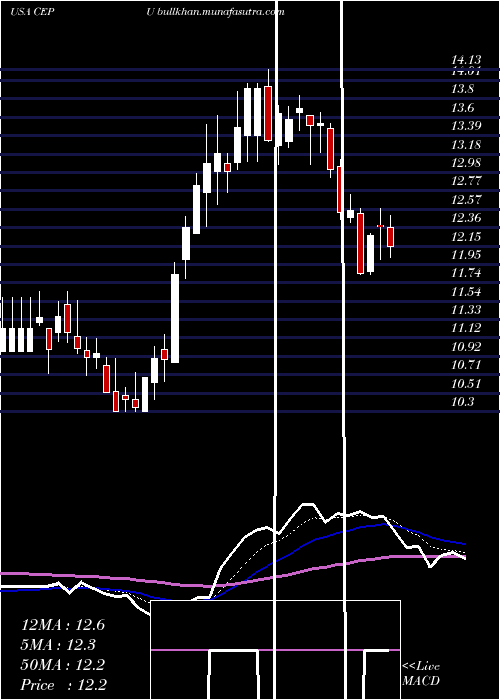Click the 13.6 price axis label
The width and height of the screenshot is (500, 700).
462,108
